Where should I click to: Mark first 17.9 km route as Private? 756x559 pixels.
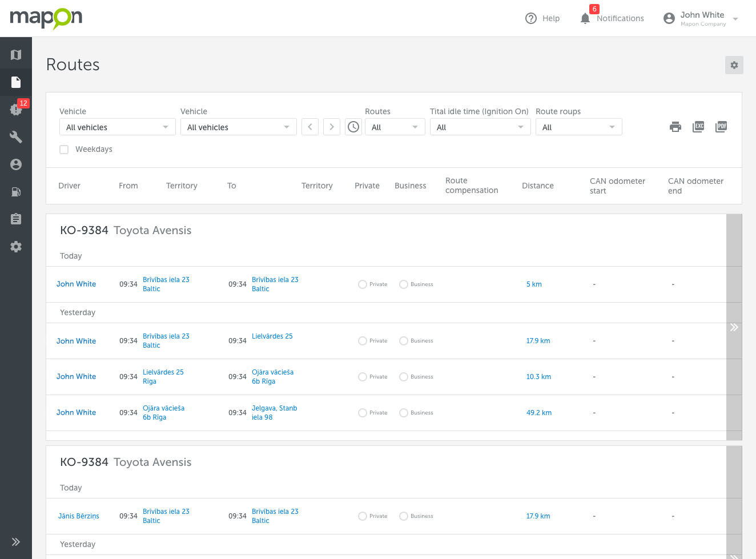point(363,341)
